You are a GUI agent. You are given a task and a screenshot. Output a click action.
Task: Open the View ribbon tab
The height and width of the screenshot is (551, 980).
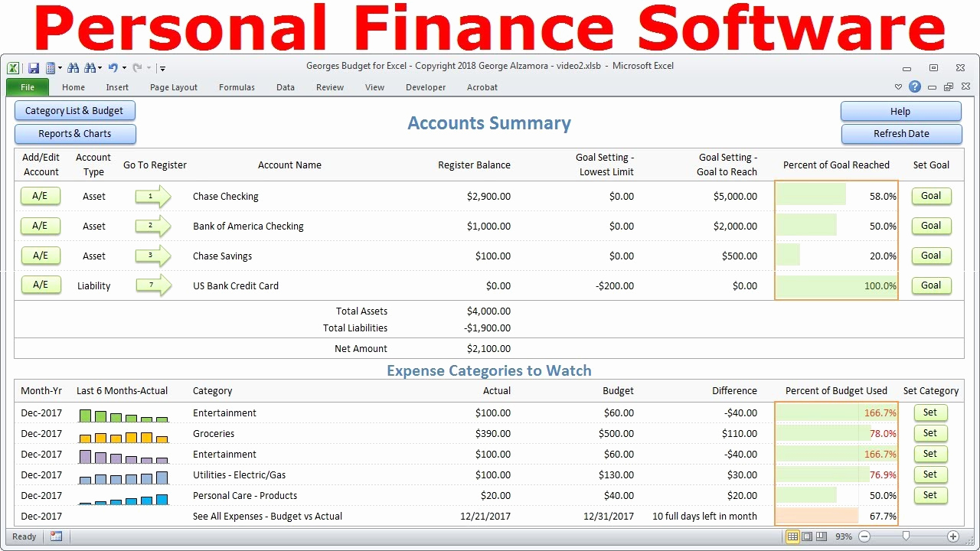coord(374,87)
